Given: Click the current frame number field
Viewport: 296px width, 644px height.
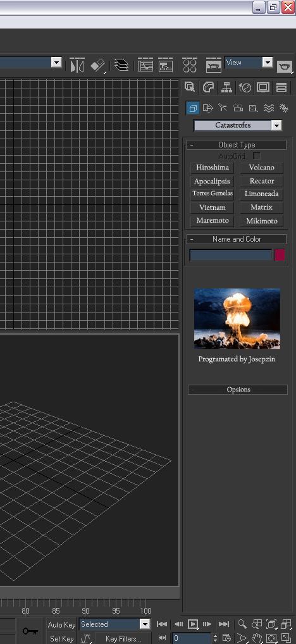Looking at the screenshot, I should click(x=192, y=638).
